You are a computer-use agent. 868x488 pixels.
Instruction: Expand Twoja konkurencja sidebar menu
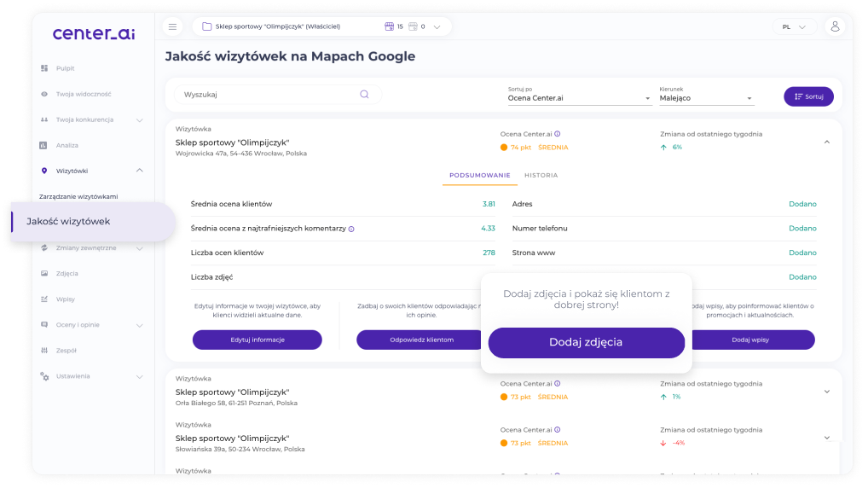tap(140, 119)
